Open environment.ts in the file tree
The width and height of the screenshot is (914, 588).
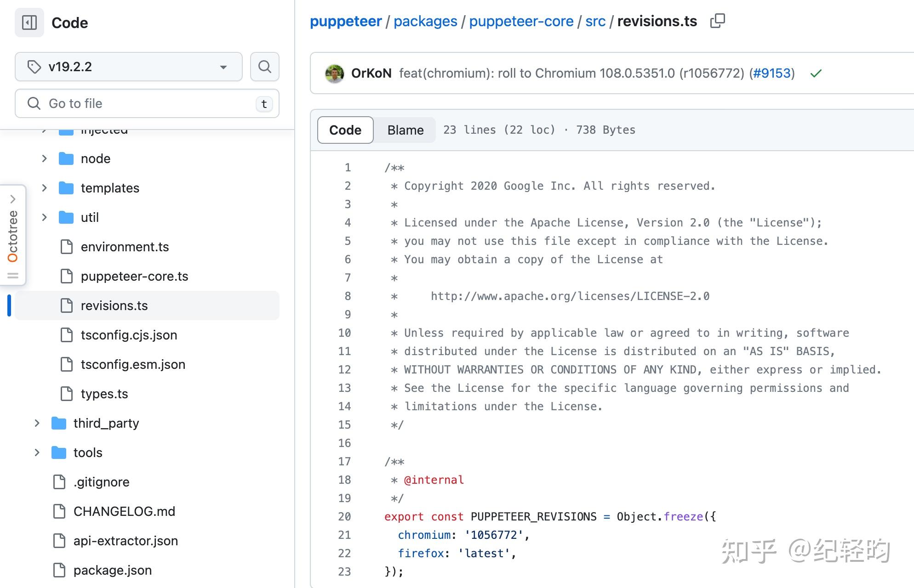point(125,247)
